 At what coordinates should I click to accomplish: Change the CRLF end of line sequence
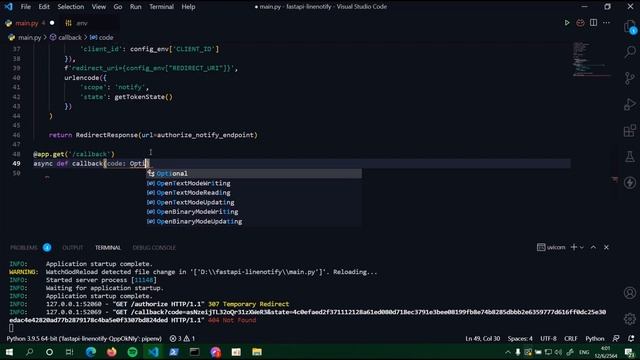tap(571, 338)
